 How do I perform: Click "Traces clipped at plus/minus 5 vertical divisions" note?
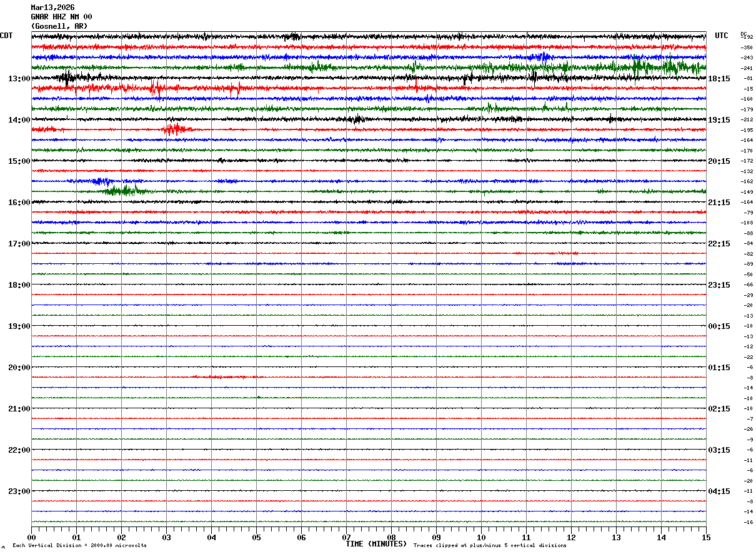click(x=490, y=546)
